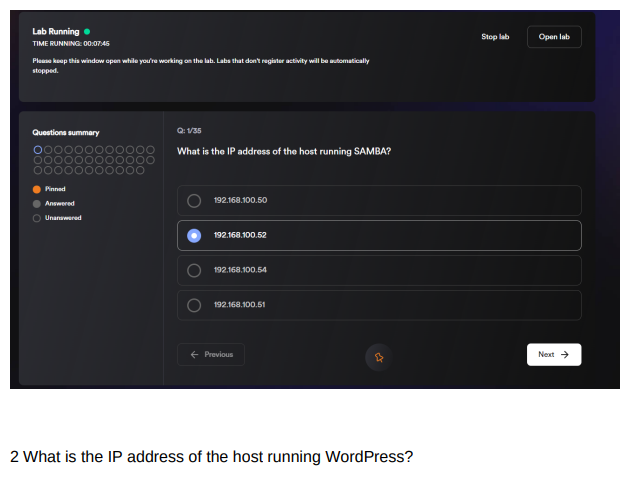Image resolution: width=620 pixels, height=483 pixels.
Task: Open first circle in third summary row
Action: point(38,168)
